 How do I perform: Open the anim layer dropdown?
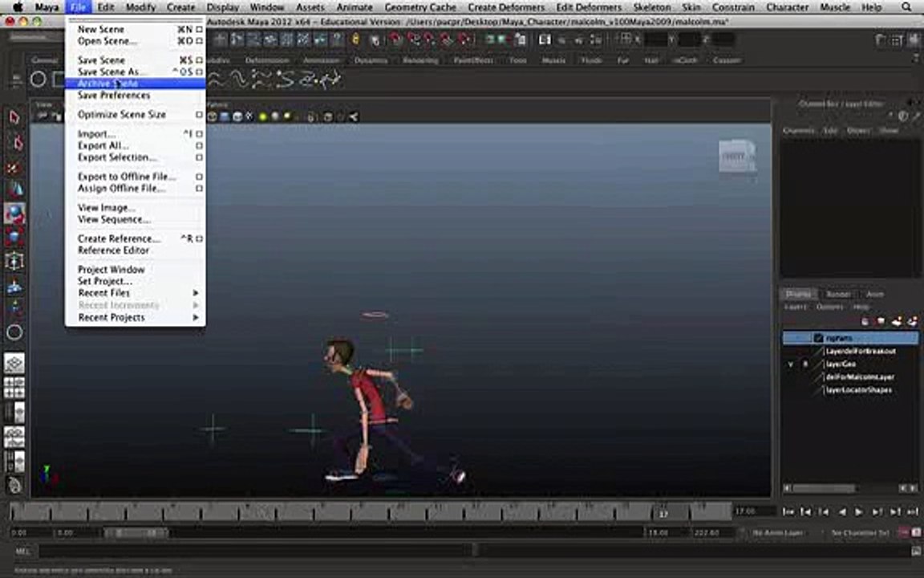[777, 532]
